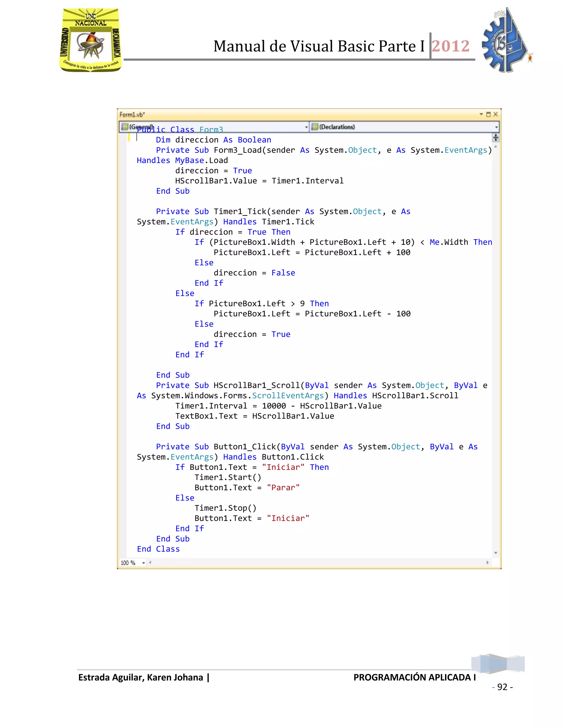Click the line 'TextBox1.Text = HScrollBar1.Value'
The height and width of the screenshot is (728, 563).
pyautogui.click(x=255, y=416)
